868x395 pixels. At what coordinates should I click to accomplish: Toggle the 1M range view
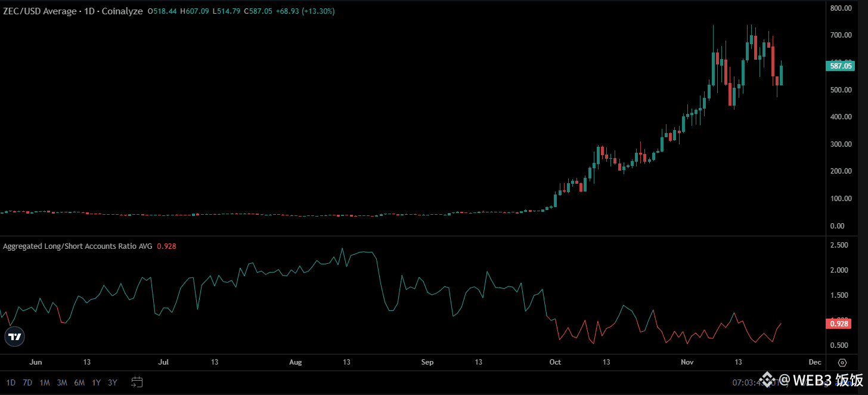tap(45, 382)
